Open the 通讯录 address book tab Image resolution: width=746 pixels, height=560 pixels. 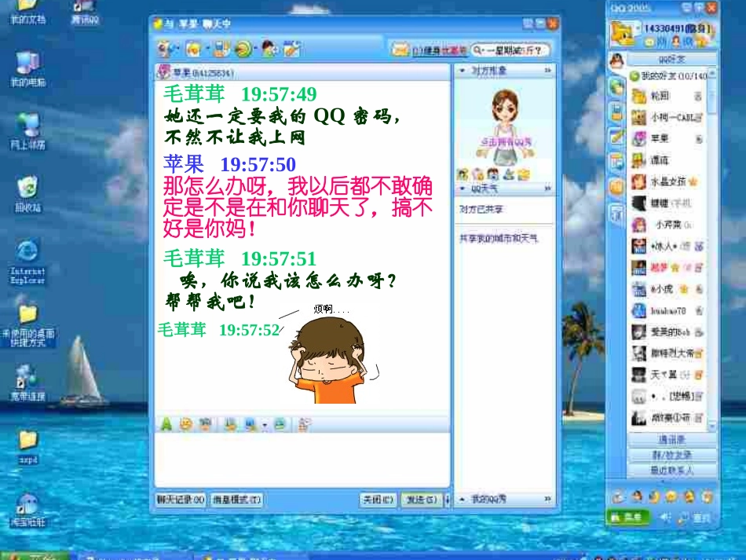pyautogui.click(x=671, y=440)
